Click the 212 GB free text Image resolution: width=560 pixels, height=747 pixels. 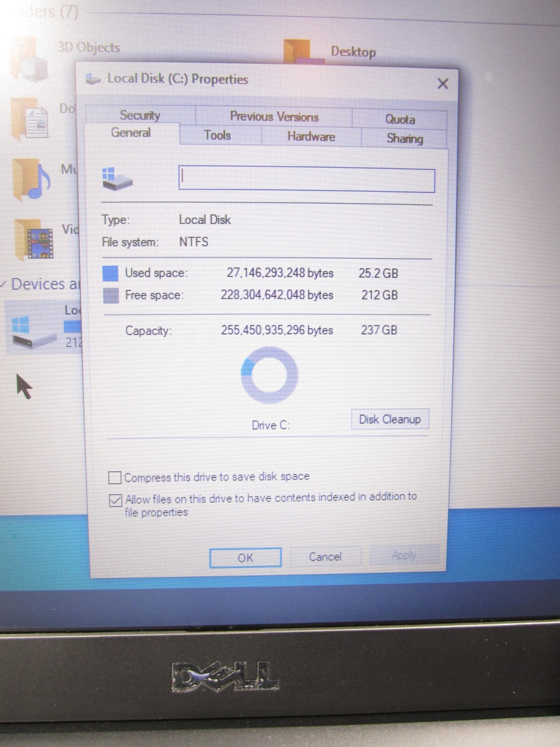379,295
